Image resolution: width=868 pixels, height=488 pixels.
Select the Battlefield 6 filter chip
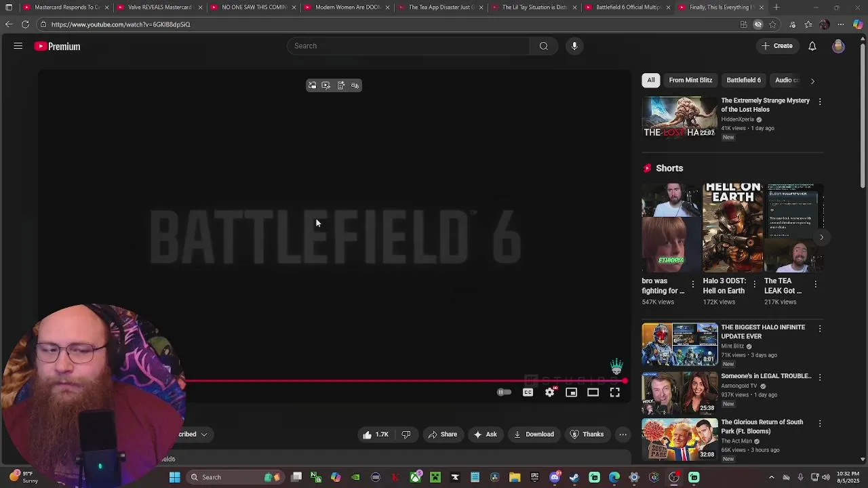coord(744,80)
